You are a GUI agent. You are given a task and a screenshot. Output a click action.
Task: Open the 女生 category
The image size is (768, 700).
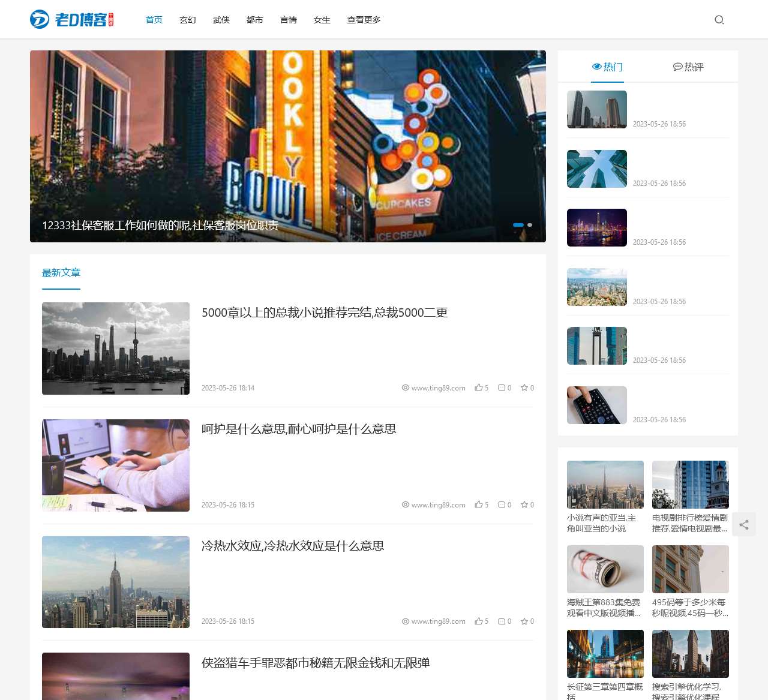(x=322, y=20)
